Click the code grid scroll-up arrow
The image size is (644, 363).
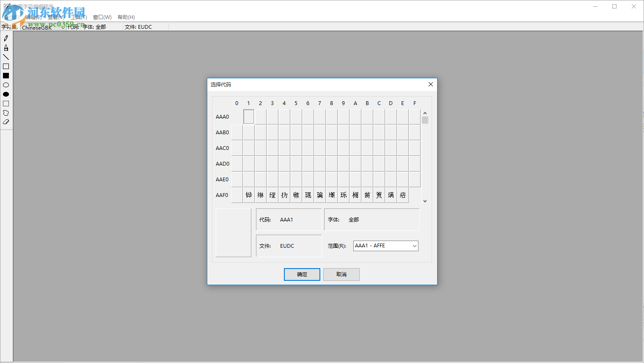[x=425, y=113]
